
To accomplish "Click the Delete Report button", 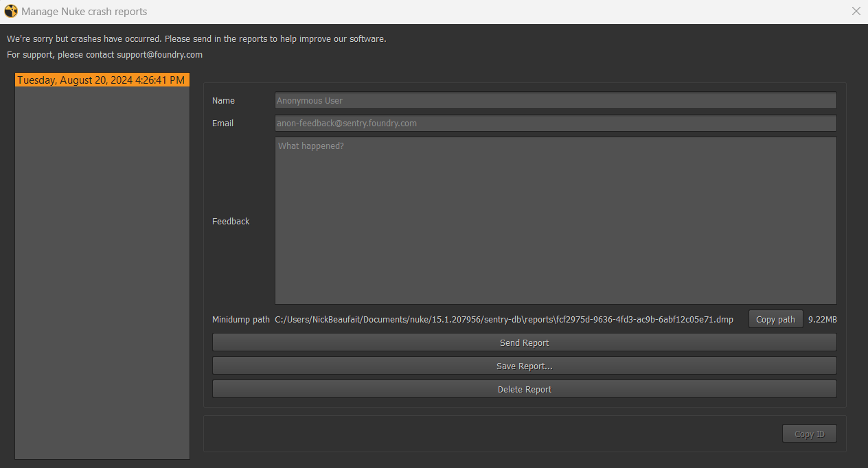I will (524, 389).
